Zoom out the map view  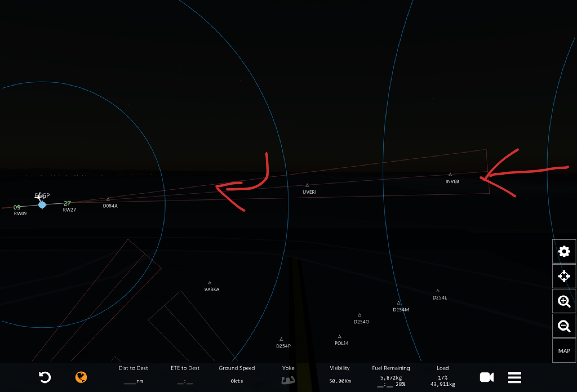click(564, 326)
